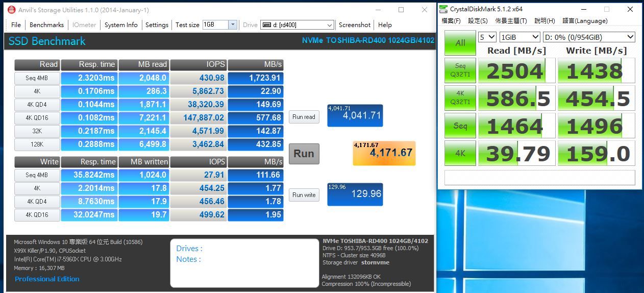The image size is (644, 293).
Task: Open the Settings menu in Anvil's
Action: (x=157, y=25)
